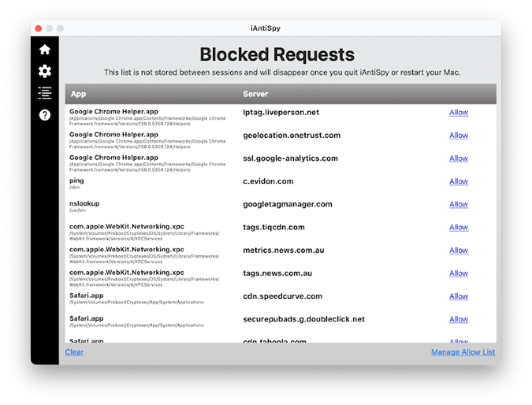The width and height of the screenshot is (532, 405).
Task: Select the ssl.google-analytics.com server text
Action: (291, 159)
